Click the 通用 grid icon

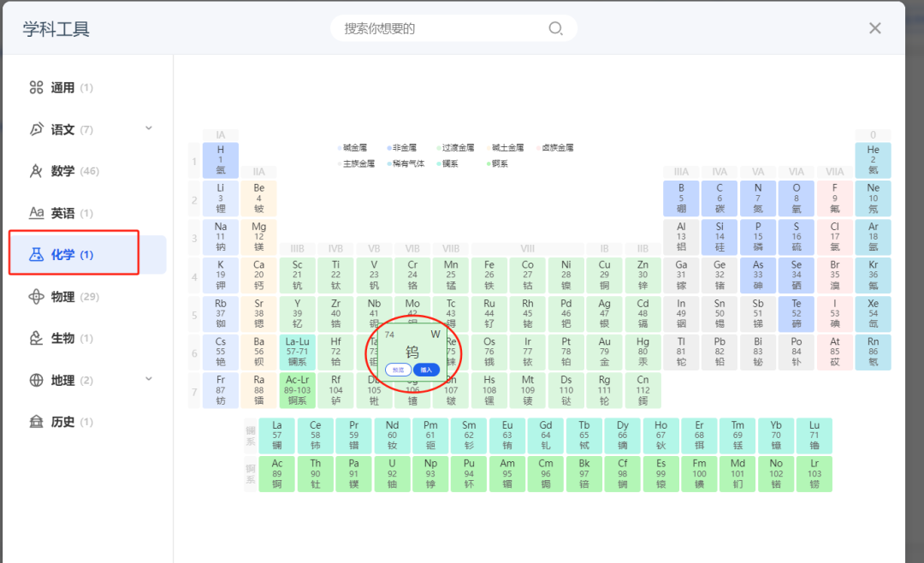pyautogui.click(x=36, y=86)
